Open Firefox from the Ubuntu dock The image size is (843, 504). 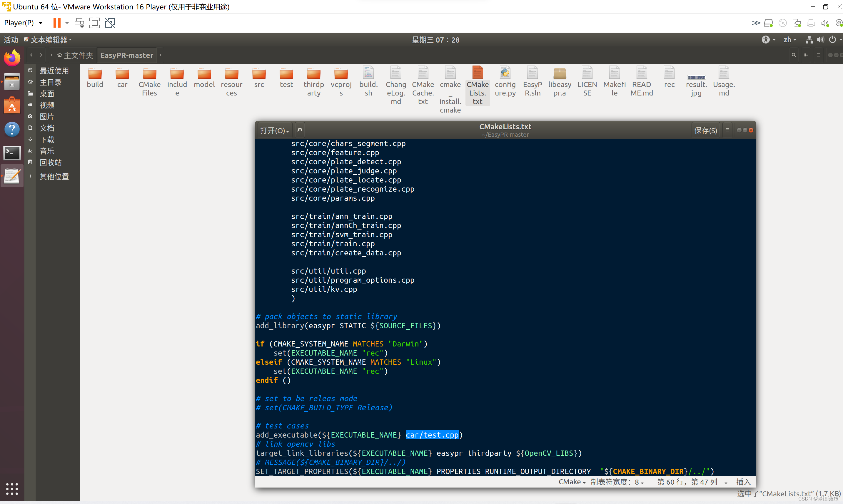pos(12,58)
